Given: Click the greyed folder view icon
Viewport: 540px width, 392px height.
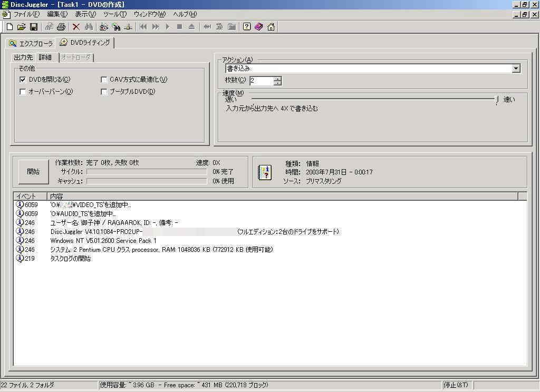Looking at the screenshot, I should coord(232,27).
